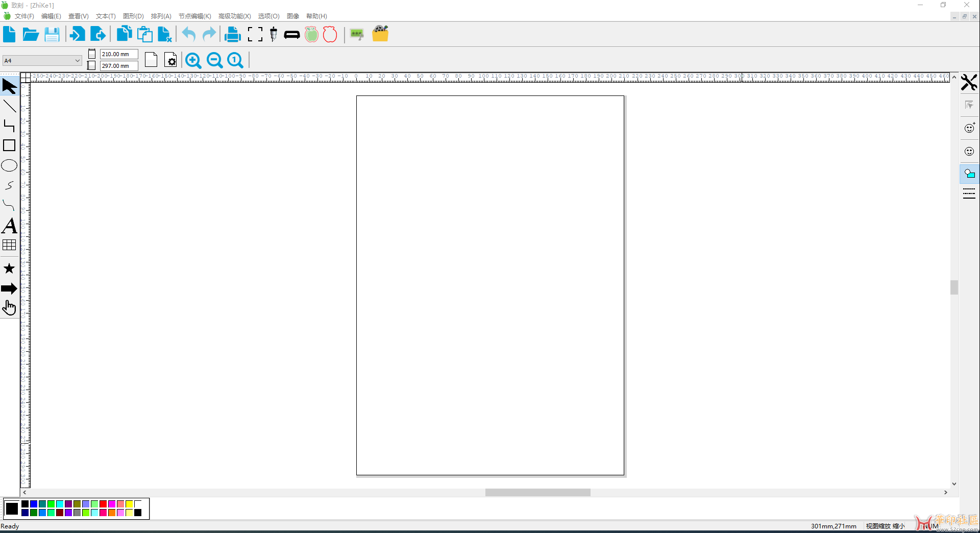Click the filled green apple icon

click(x=311, y=34)
